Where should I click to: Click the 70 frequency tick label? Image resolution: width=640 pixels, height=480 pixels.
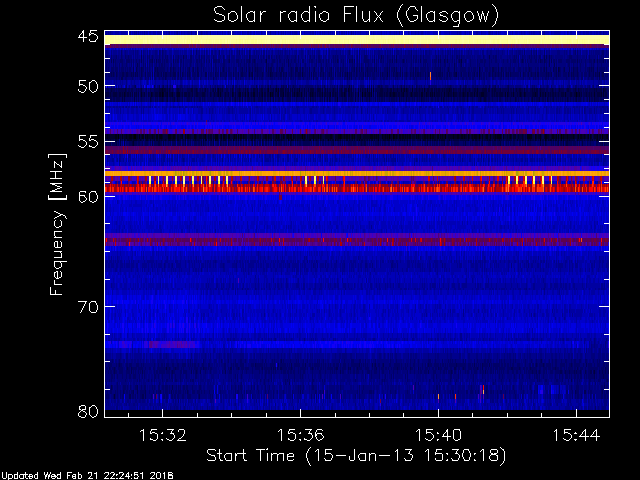88,307
